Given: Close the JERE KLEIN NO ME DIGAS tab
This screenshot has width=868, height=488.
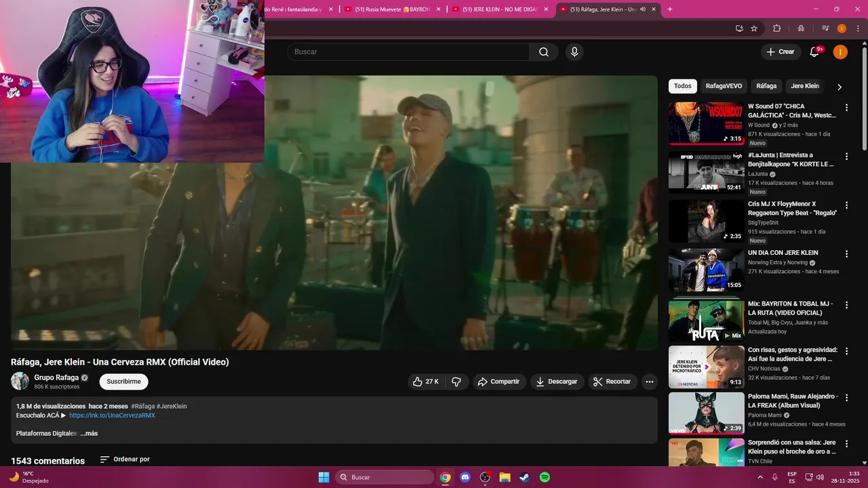Looking at the screenshot, I should pos(546,9).
